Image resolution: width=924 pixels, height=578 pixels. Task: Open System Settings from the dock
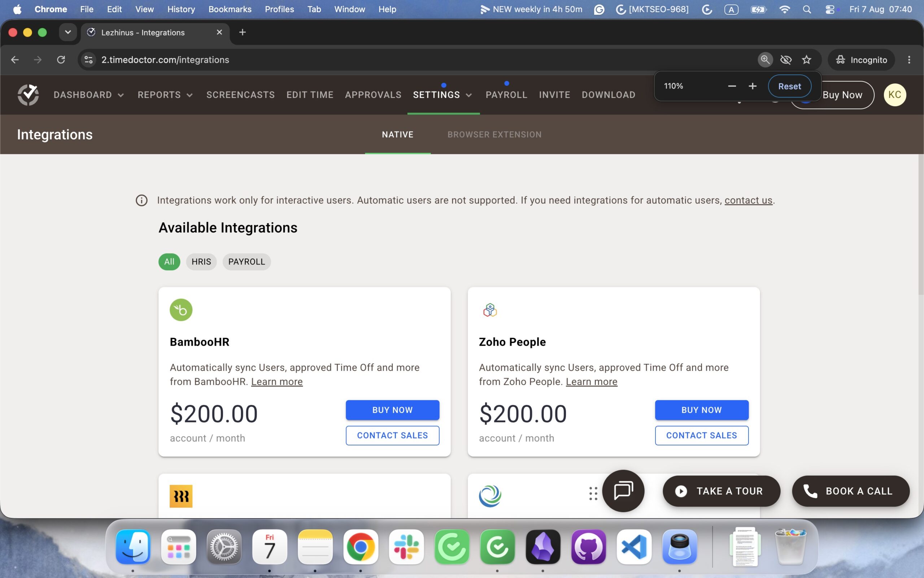pos(224,547)
